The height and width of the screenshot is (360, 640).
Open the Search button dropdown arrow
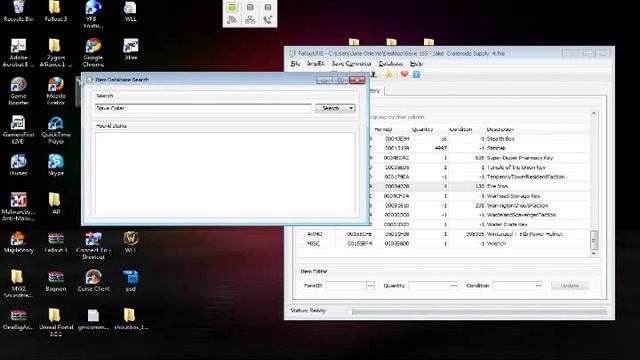click(x=351, y=108)
